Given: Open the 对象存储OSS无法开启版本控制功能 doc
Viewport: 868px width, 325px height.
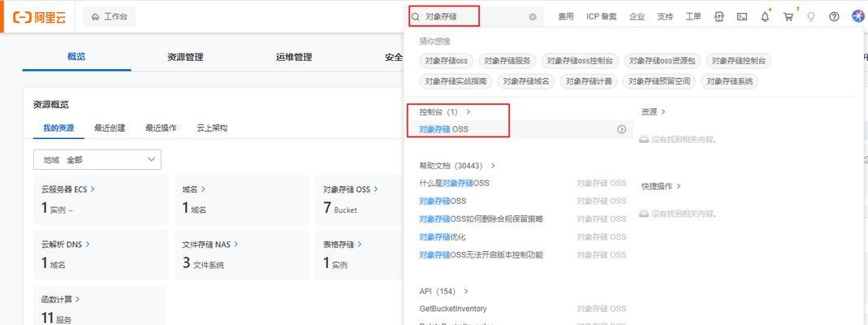Looking at the screenshot, I should click(x=481, y=254).
